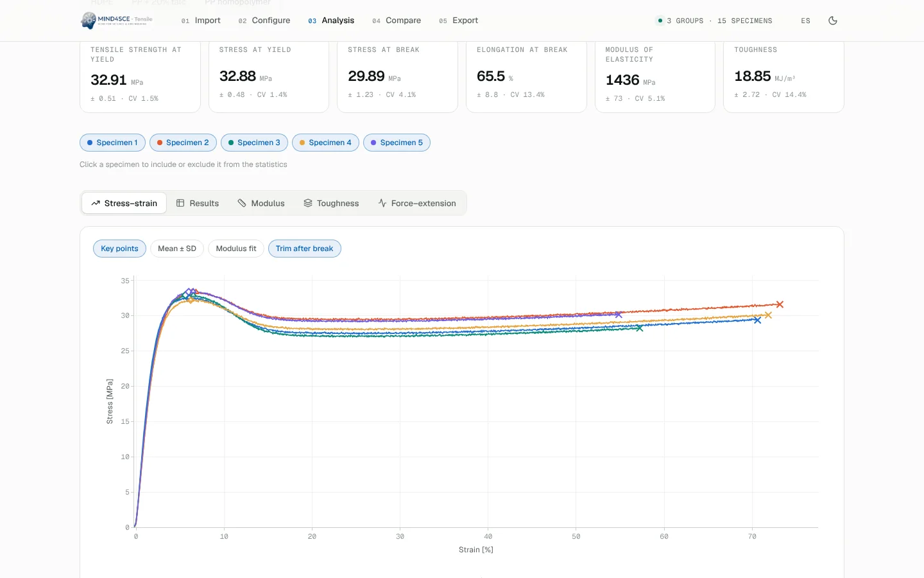Click 3 GROUPS · 15 SPECIMENS status
The width and height of the screenshot is (924, 578).
[714, 21]
